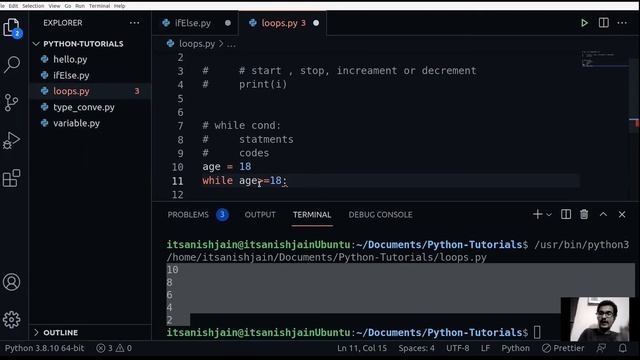The width and height of the screenshot is (640, 360).
Task: Open the Source Control view
Action: [11, 102]
